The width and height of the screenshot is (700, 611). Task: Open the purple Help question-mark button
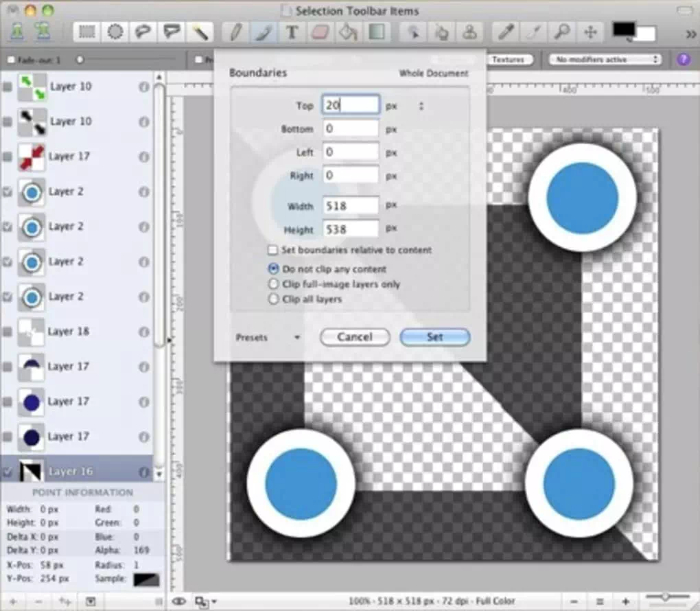tap(684, 59)
